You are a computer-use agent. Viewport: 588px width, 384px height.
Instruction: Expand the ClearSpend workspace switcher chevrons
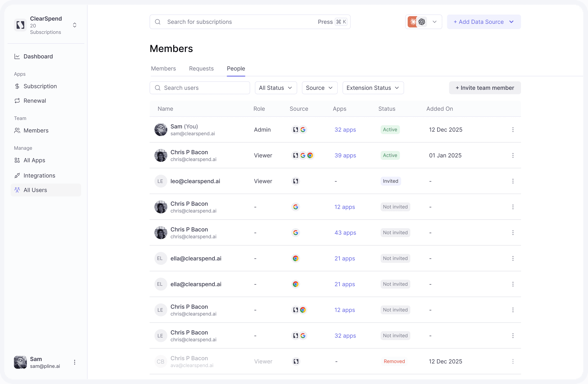pos(75,25)
